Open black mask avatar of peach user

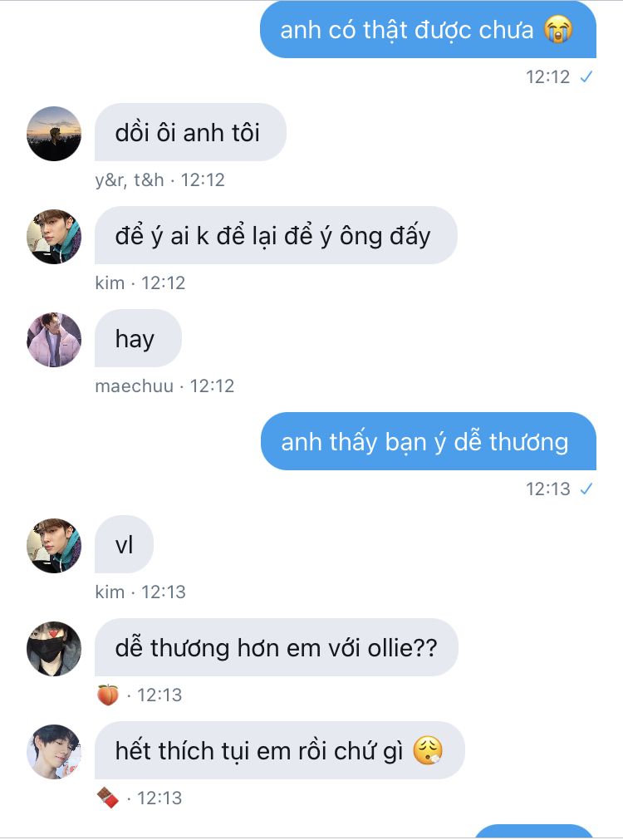pyautogui.click(x=54, y=649)
